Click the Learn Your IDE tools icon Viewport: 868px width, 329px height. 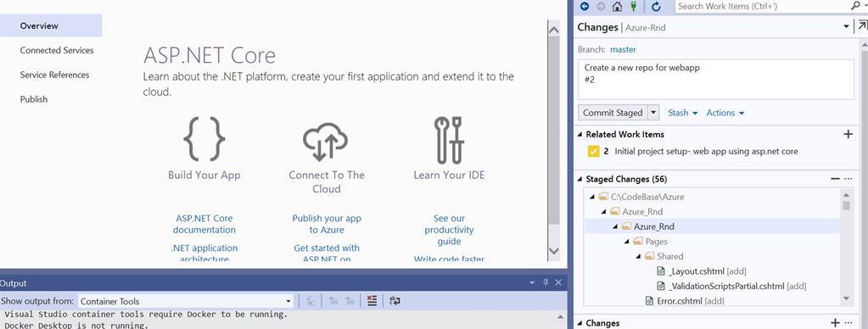(x=449, y=140)
